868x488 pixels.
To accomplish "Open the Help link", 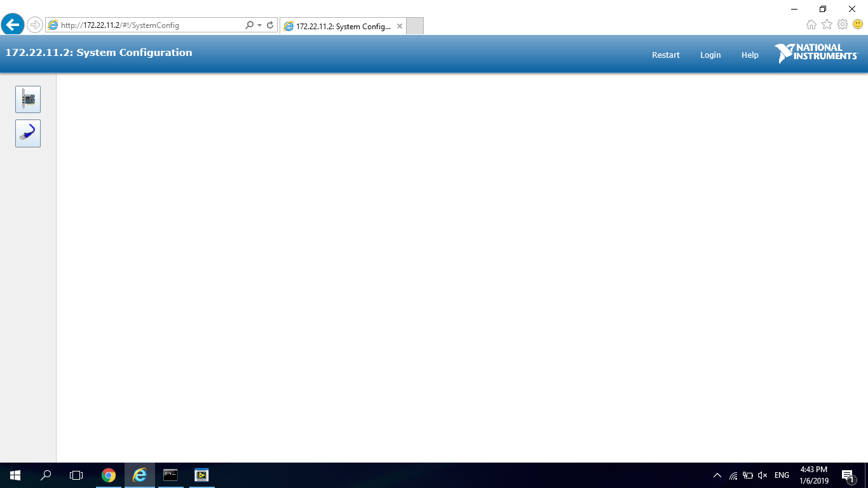I will [x=750, y=55].
